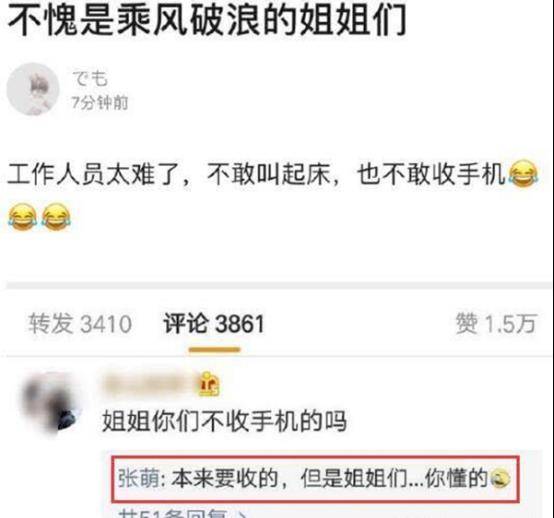Click the second laughing emoji on second line
554x518 pixels.
(56, 217)
